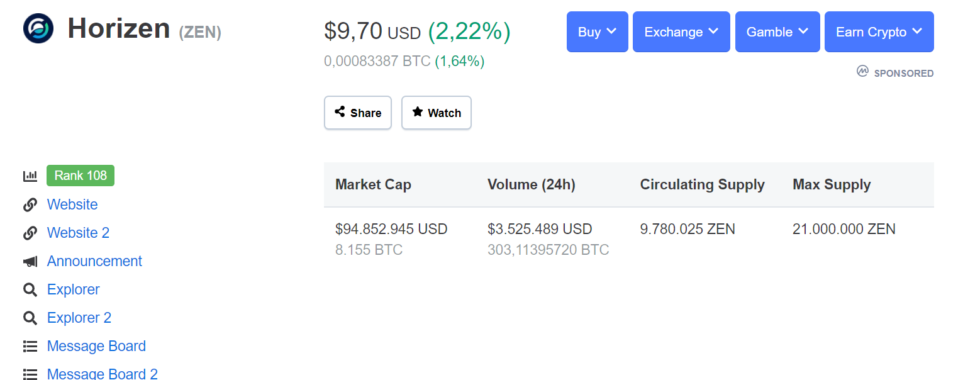Click the list icon beside Message Board
This screenshot has height=380, width=980.
coord(30,347)
